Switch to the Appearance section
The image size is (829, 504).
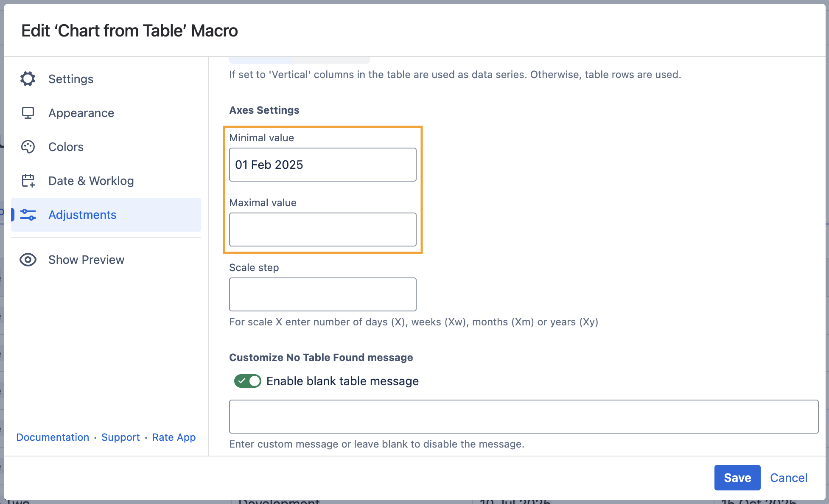[81, 113]
